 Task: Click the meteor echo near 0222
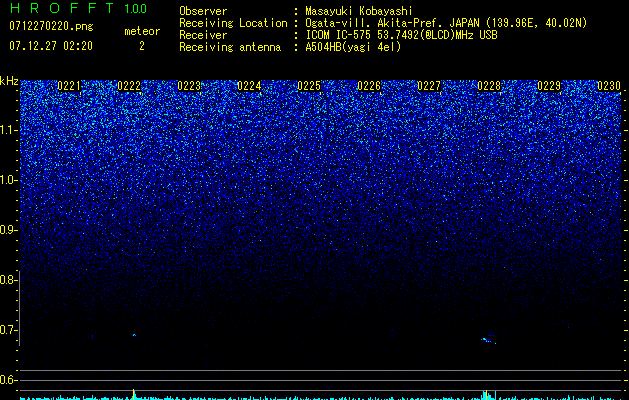[x=134, y=335]
